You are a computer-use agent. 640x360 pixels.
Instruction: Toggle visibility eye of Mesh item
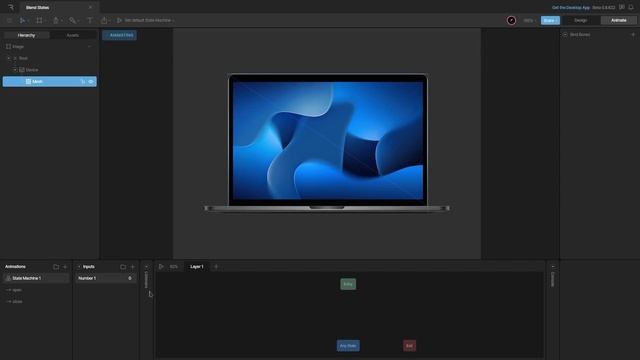[x=91, y=82]
